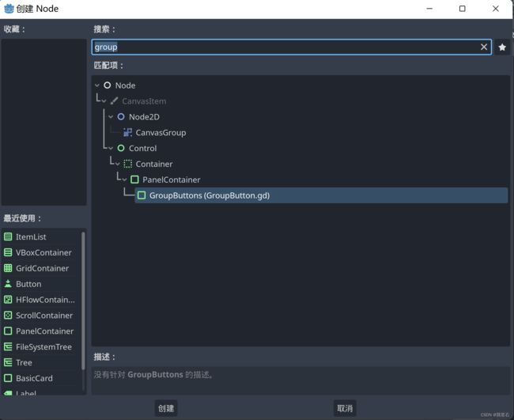Choose ScrollContainer from recently used
514x420 pixels.
[x=44, y=316]
